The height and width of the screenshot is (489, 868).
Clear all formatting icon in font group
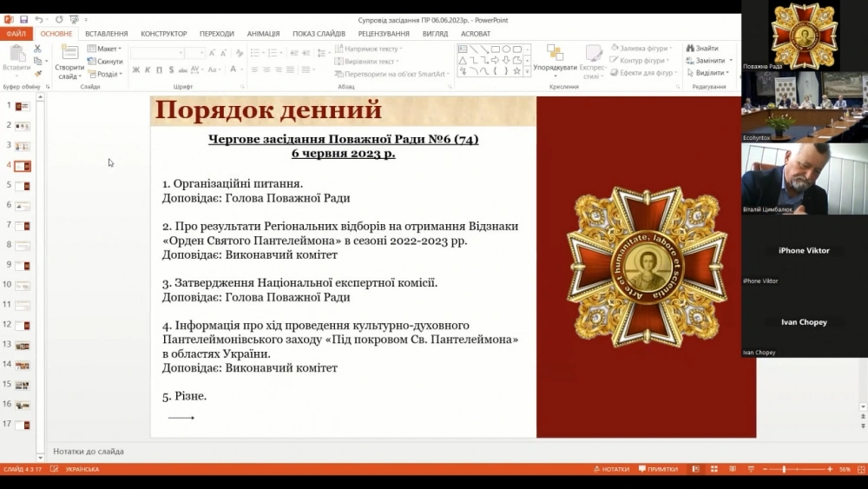click(240, 53)
